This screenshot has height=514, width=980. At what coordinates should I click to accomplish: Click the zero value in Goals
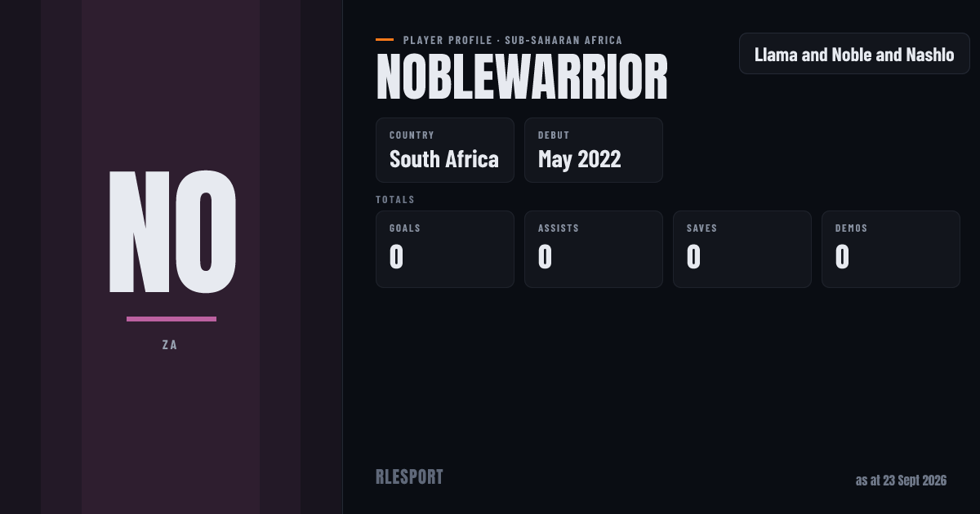397,257
